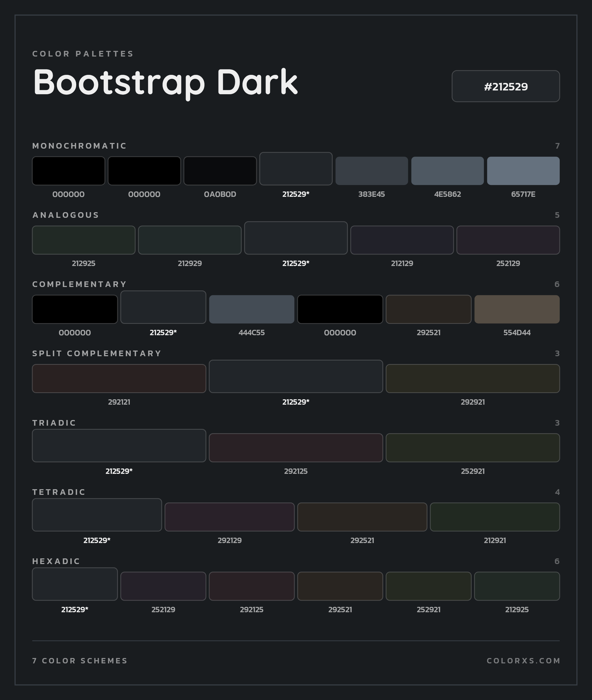The width and height of the screenshot is (592, 700).
Task: Select the 292521 swatch in Tetradic row
Action: 362,517
